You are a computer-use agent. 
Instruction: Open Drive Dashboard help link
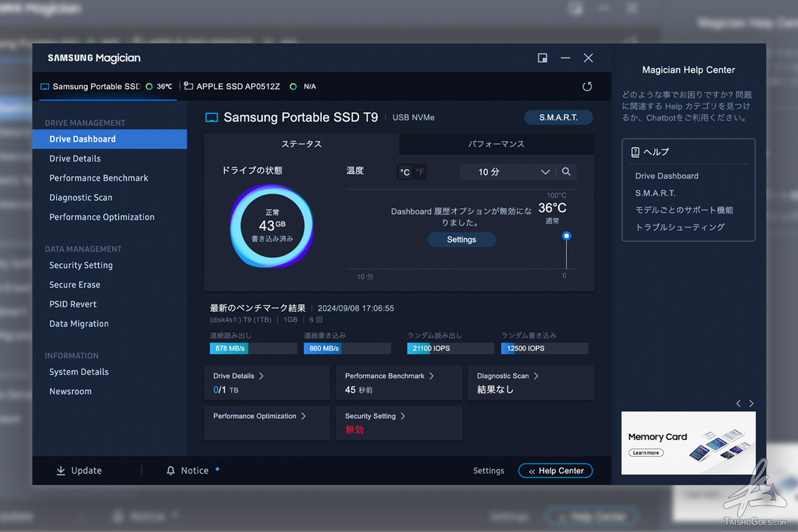tap(666, 176)
